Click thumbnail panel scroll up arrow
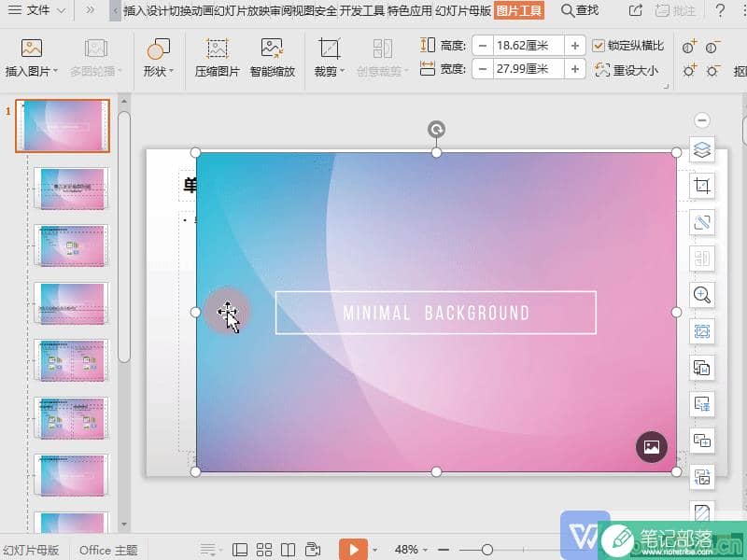This screenshot has height=560, width=747. coord(124,102)
